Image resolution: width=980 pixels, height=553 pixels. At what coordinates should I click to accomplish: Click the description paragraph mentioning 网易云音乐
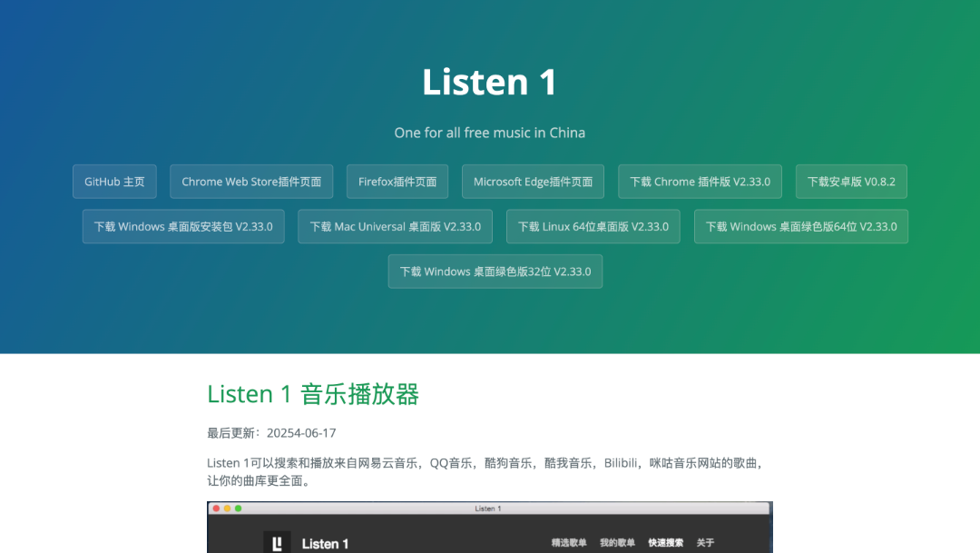click(487, 471)
